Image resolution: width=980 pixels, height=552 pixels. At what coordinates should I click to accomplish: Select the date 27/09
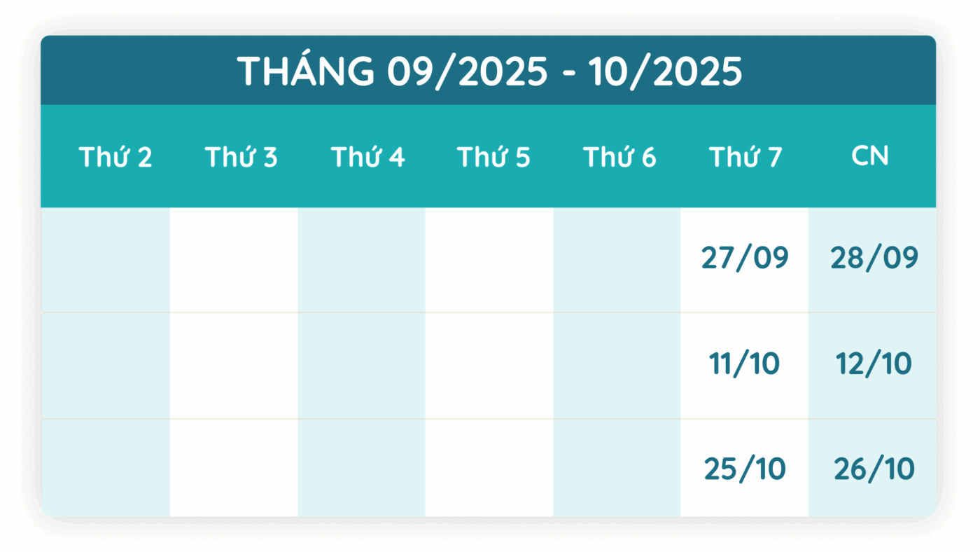coord(745,258)
